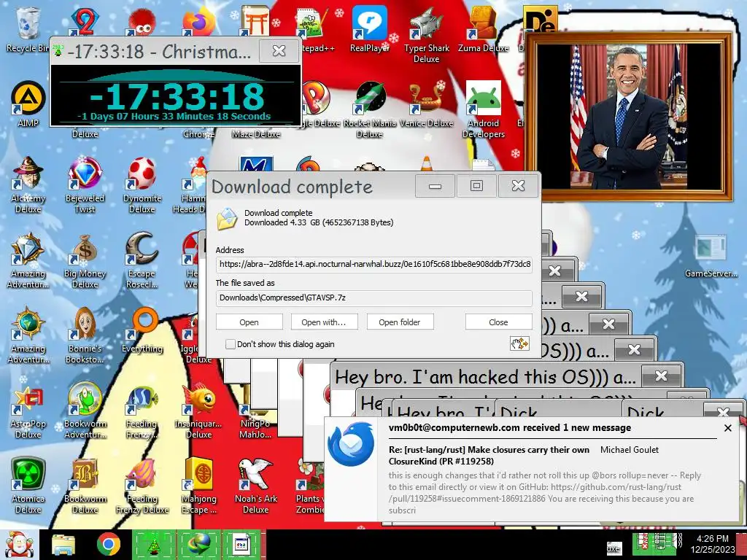Click the "Open with..." button
The height and width of the screenshot is (560, 747).
(x=323, y=322)
